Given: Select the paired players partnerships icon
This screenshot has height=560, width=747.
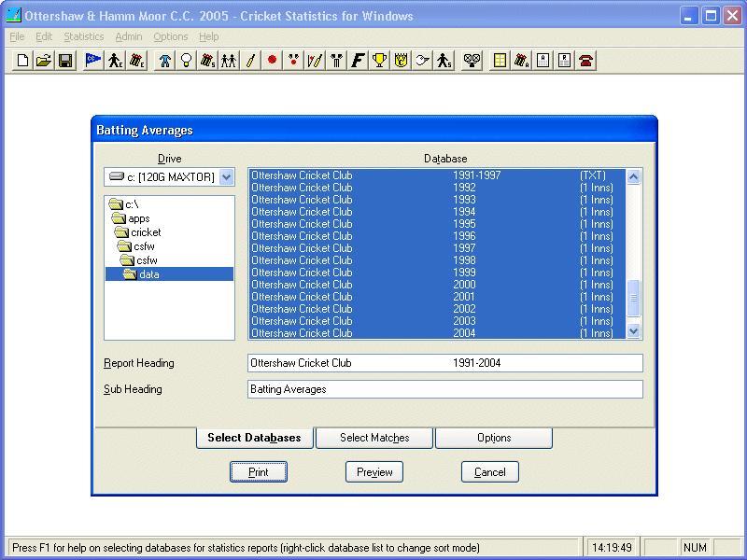Looking at the screenshot, I should (x=229, y=60).
